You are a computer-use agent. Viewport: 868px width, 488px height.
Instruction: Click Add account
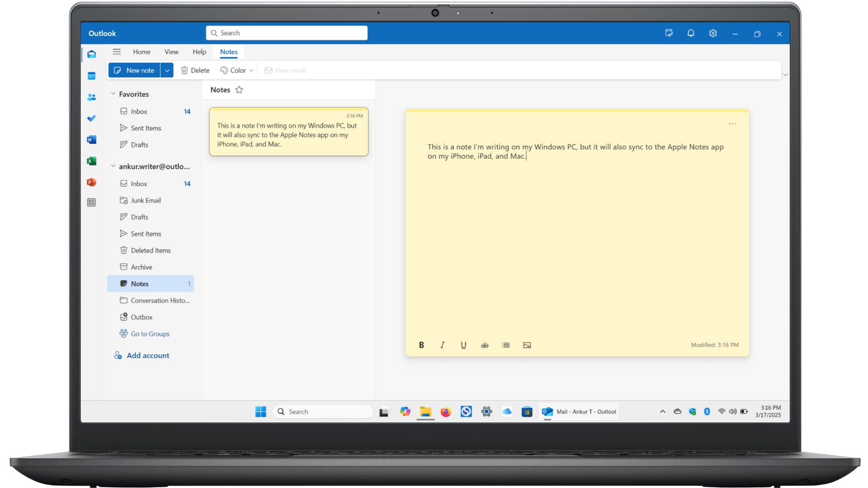click(142, 356)
